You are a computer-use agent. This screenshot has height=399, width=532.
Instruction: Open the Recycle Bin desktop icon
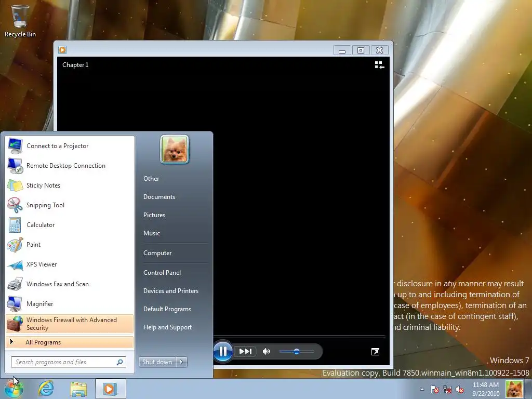[x=20, y=20]
